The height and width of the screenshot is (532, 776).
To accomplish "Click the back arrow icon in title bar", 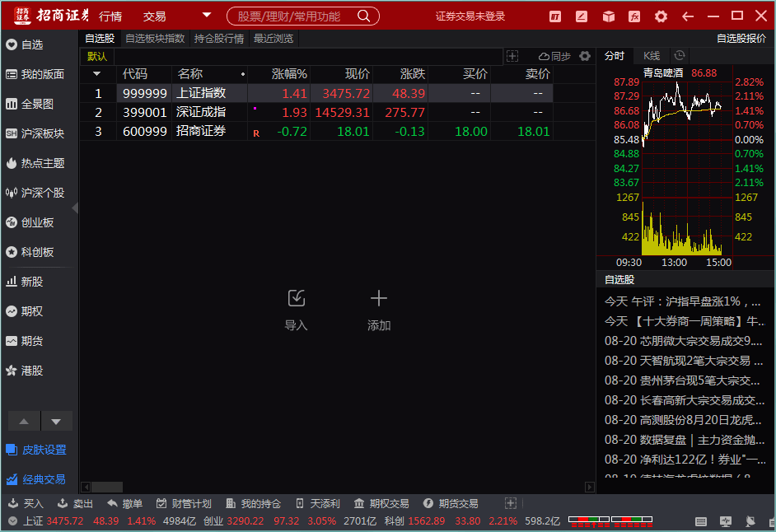I will coord(687,16).
